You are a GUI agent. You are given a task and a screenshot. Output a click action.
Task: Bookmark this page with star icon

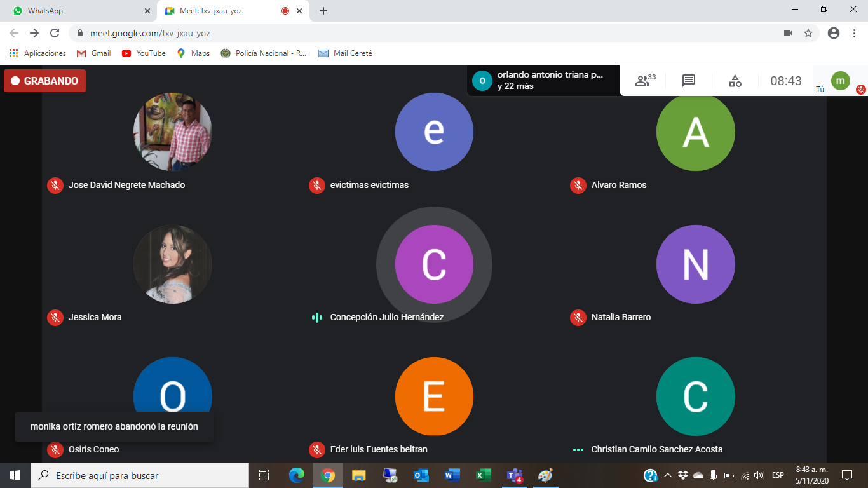tap(808, 33)
